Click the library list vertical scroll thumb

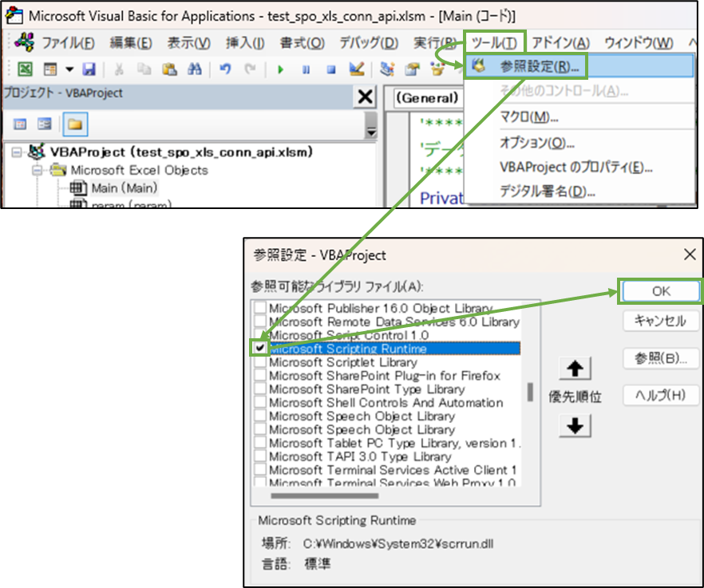530,392
